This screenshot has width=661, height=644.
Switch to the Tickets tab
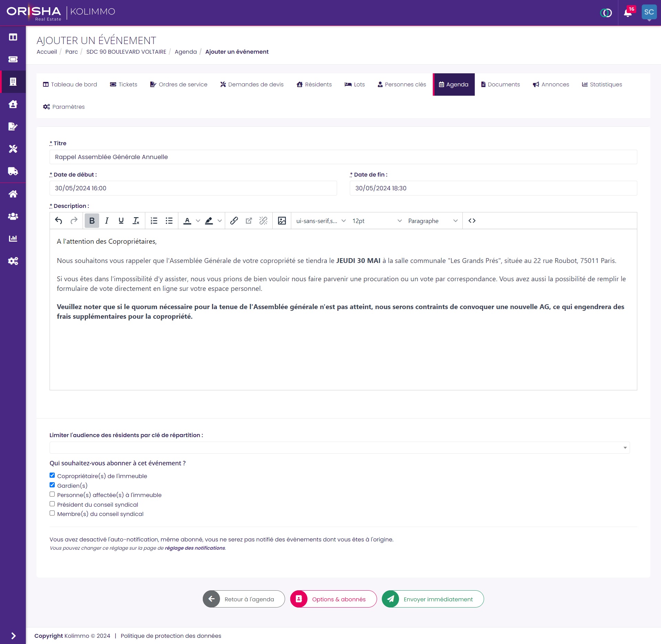click(123, 84)
